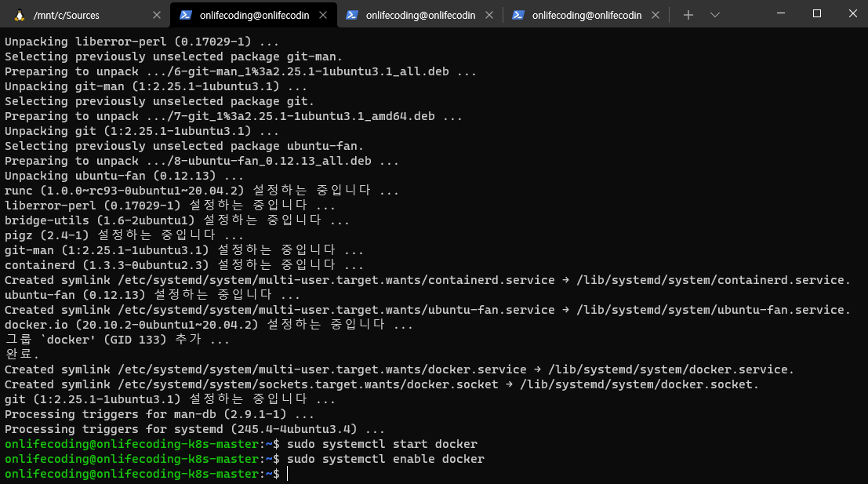Switch to the fourth onlifecoding tab title
Image resolution: width=868 pixels, height=484 pixels.
click(587, 15)
